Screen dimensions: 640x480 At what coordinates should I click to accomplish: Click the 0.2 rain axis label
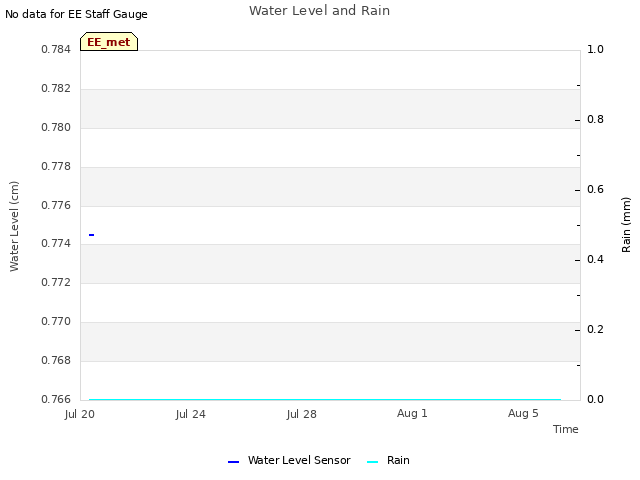596,329
